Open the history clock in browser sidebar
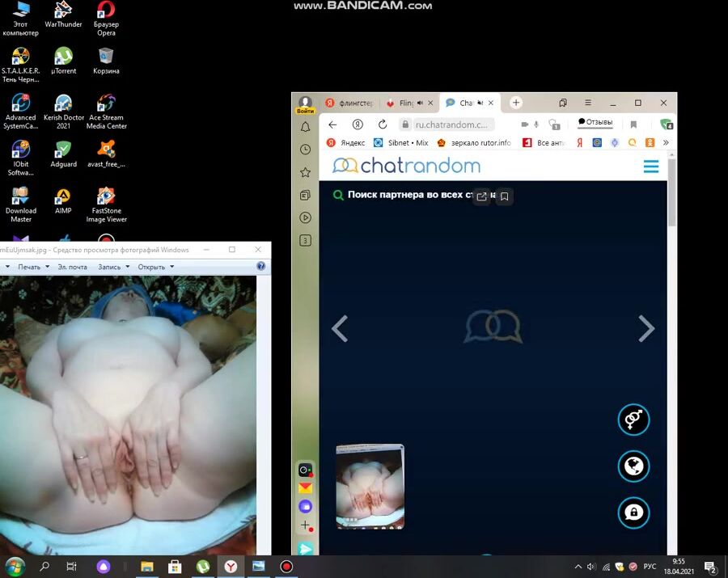728x578 pixels. [305, 150]
